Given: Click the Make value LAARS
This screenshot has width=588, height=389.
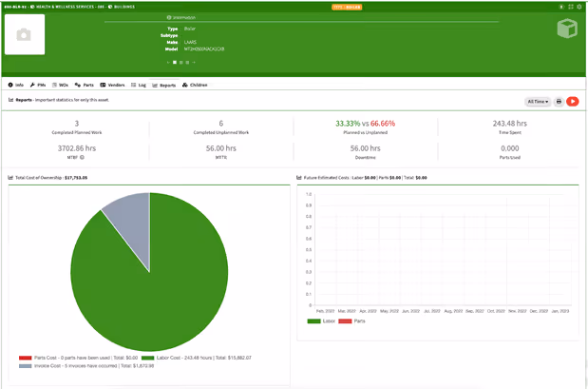Looking at the screenshot, I should [x=190, y=42].
